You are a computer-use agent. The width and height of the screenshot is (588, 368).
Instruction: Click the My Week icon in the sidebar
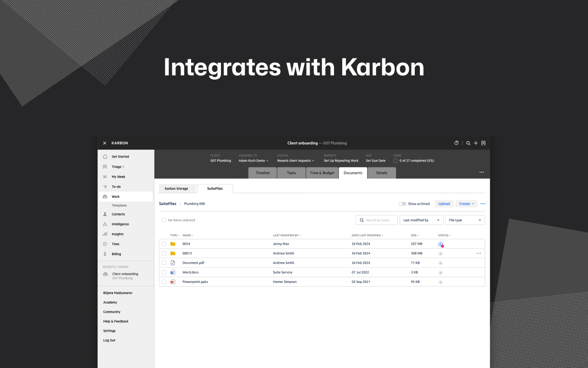pos(105,177)
